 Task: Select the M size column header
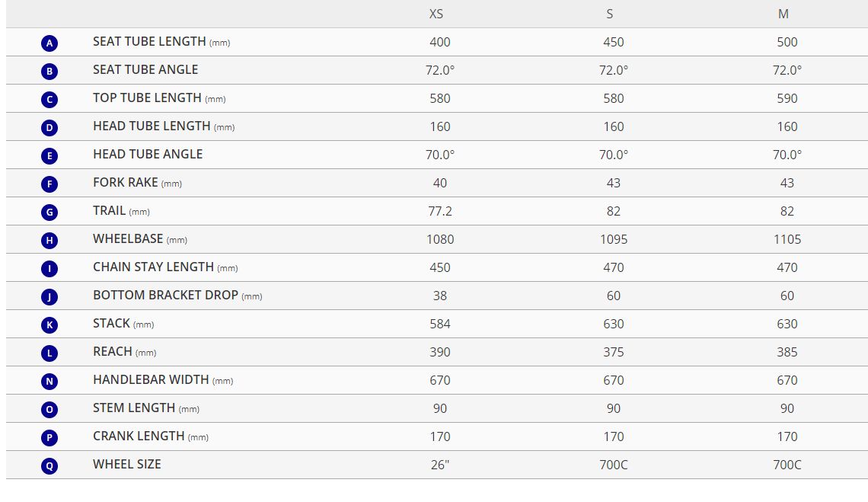(x=783, y=14)
